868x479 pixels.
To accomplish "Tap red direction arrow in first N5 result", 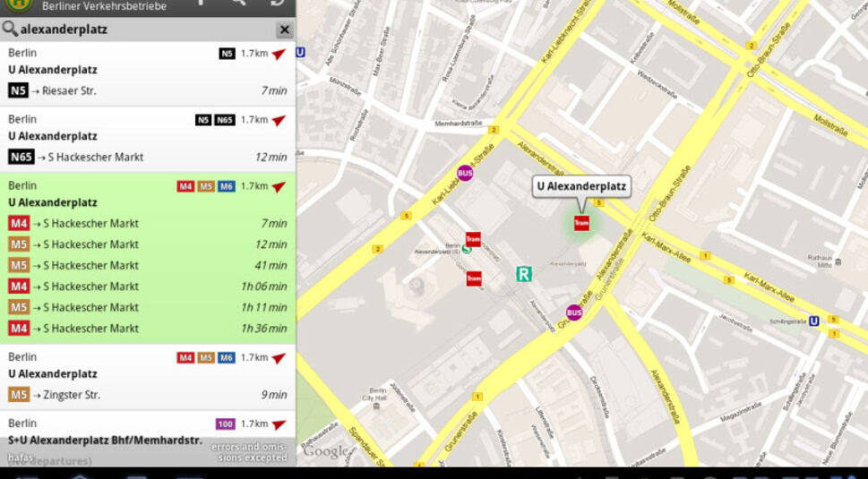I will (x=279, y=54).
